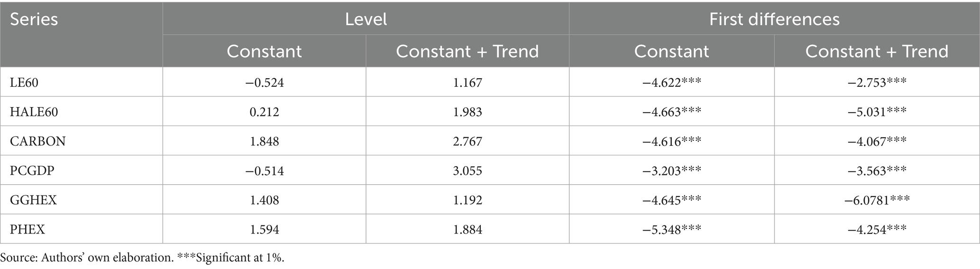
Task: Select the −0.524 cell for LE60
Action: click(x=264, y=83)
